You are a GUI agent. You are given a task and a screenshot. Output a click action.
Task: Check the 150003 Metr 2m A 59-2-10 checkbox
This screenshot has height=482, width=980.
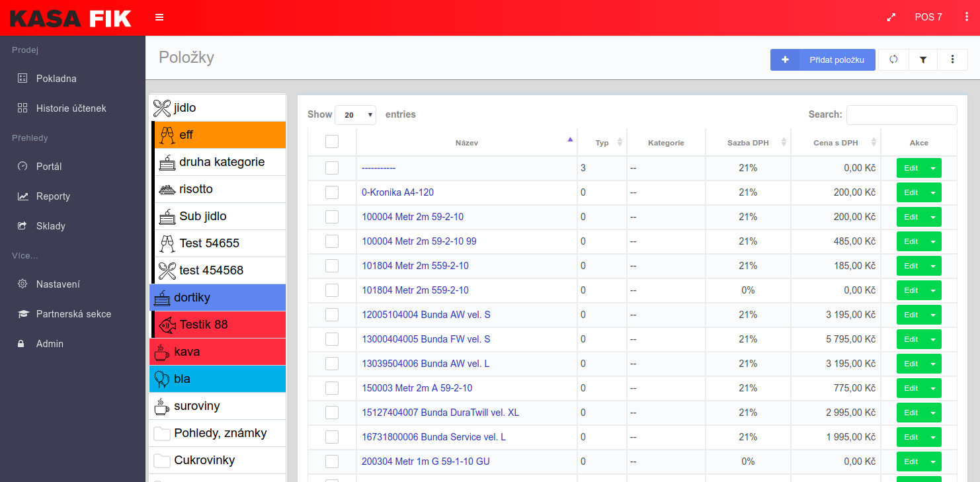(x=332, y=388)
